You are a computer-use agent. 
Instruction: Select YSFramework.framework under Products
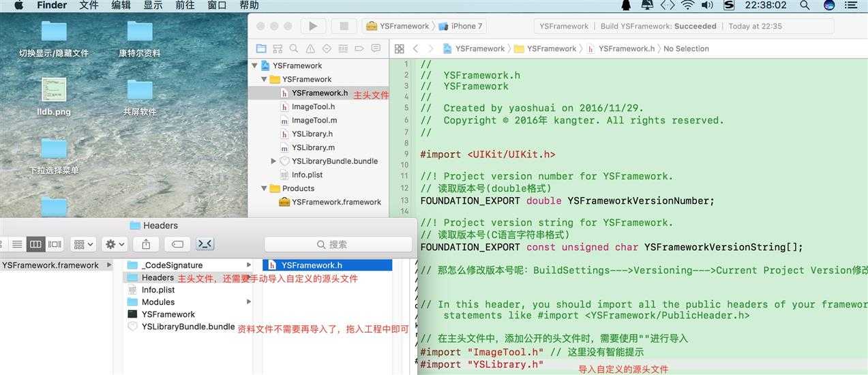[x=336, y=202]
